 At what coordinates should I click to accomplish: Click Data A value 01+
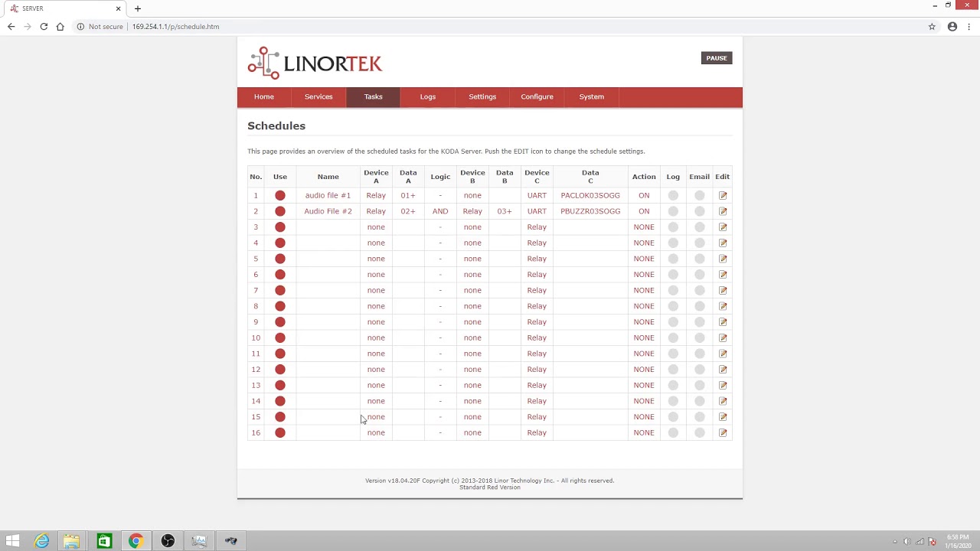pyautogui.click(x=408, y=195)
